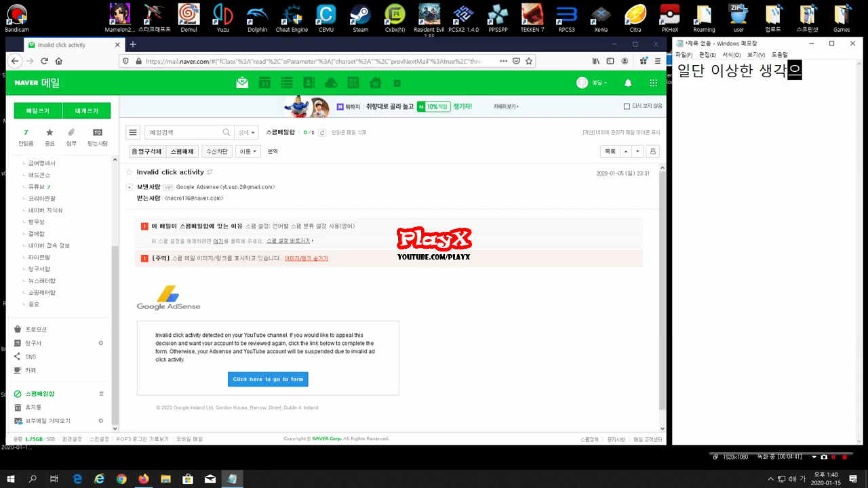Open Firefox page actions three dots
868x488 pixels.
[503, 60]
